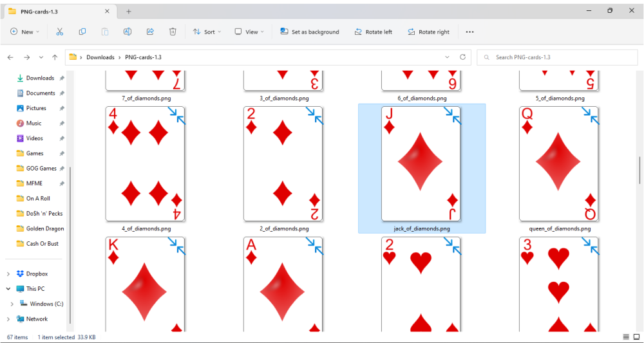This screenshot has width=644, height=343.
Task: Open a new tab with plus icon
Action: [129, 12]
